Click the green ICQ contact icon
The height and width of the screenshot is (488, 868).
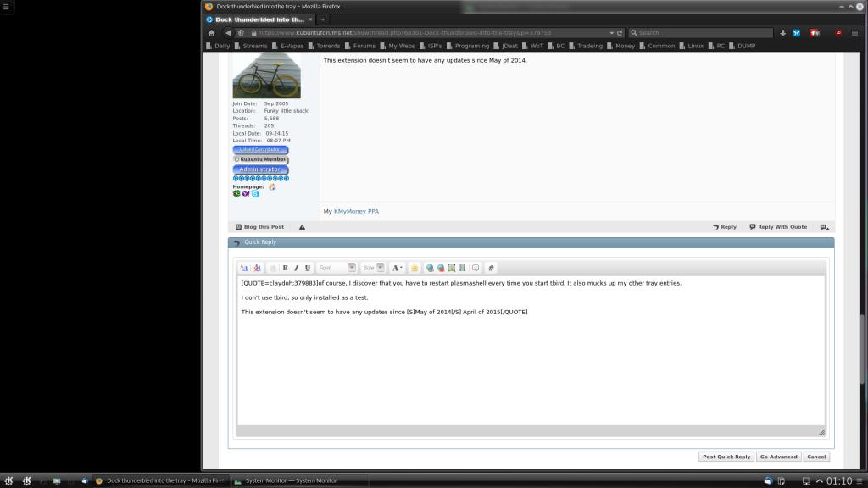[x=236, y=194]
